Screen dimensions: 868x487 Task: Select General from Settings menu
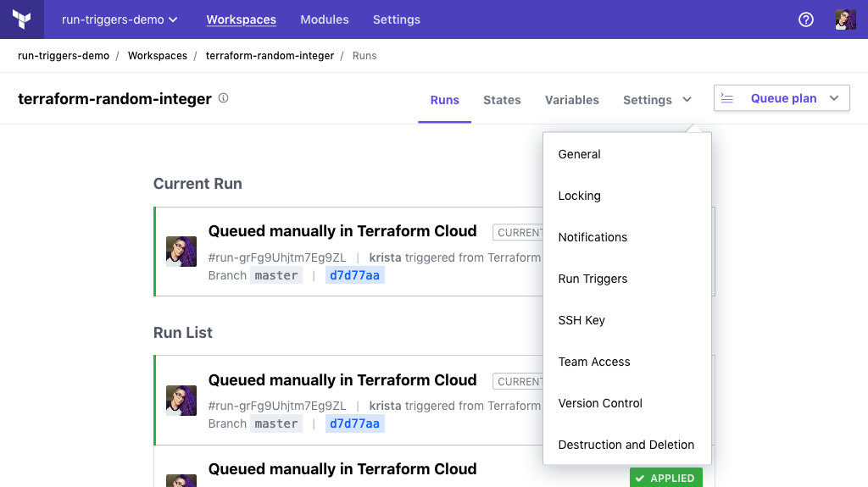pyautogui.click(x=627, y=154)
